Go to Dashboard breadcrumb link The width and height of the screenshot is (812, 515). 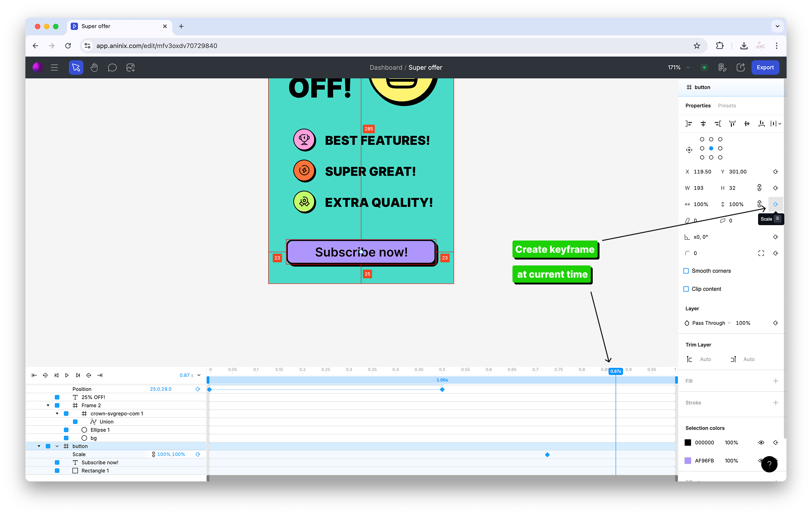point(386,67)
